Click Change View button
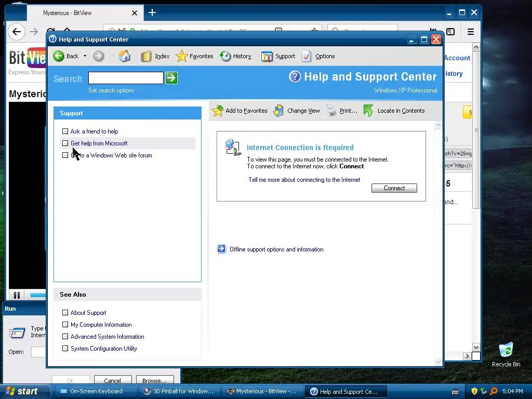The image size is (532, 399). coord(297,111)
